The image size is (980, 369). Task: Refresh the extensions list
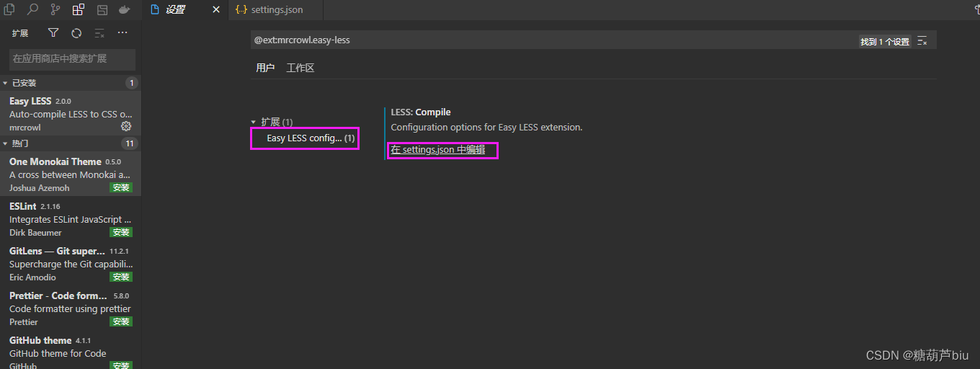tap(76, 33)
